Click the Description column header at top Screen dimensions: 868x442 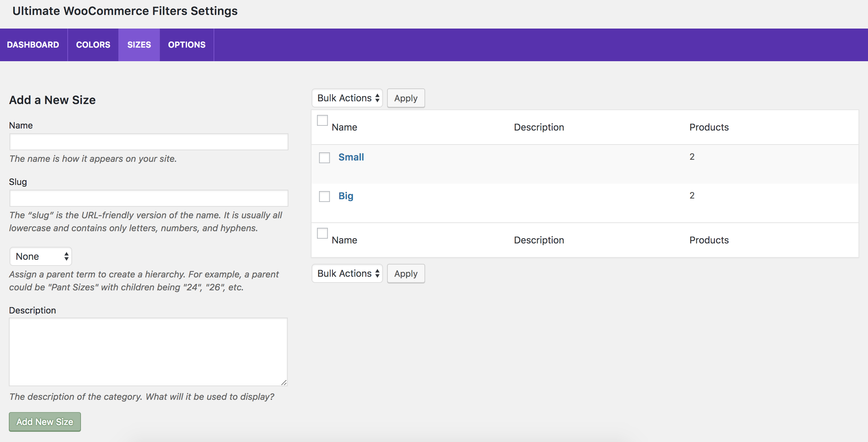click(x=539, y=127)
